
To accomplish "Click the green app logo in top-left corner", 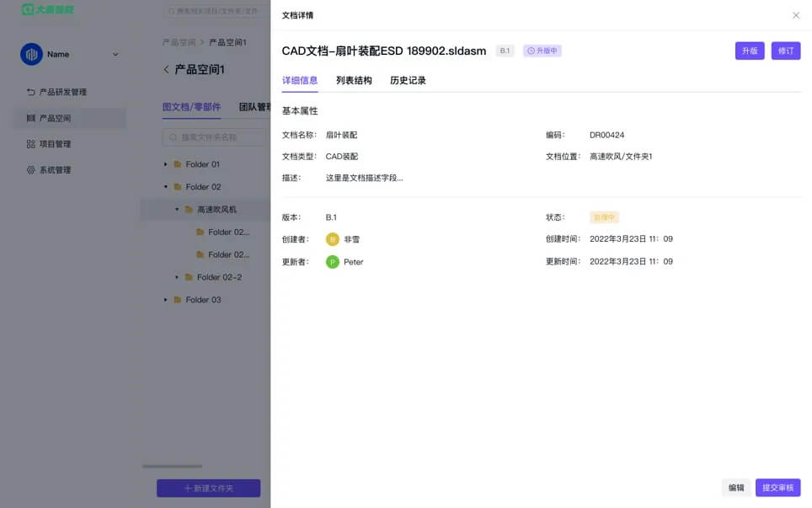I will [x=29, y=9].
